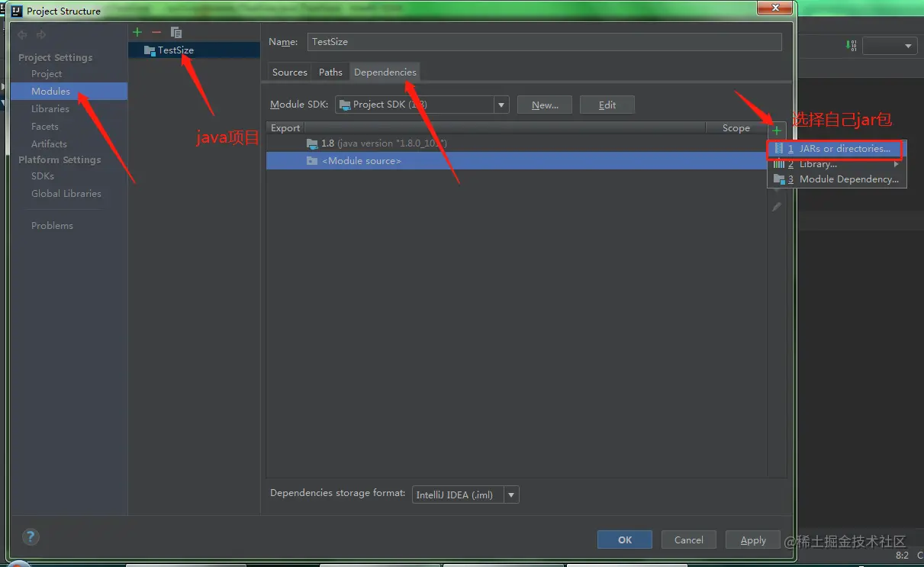Open Global Libraries settings

tap(66, 194)
